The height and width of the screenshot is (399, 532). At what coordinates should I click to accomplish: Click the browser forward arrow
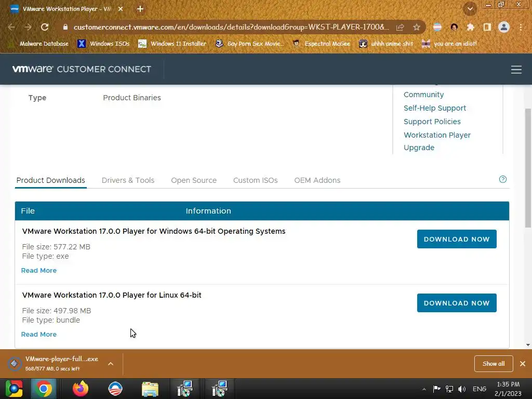[28, 27]
